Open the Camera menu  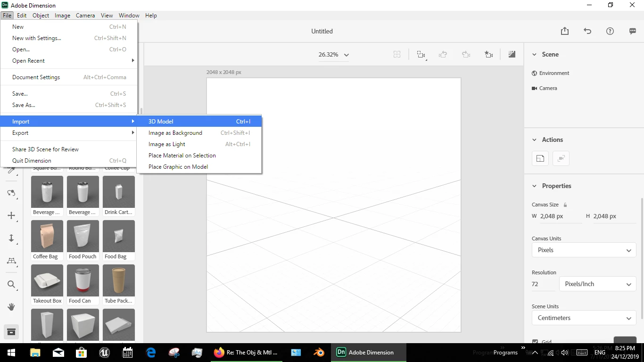[85, 16]
